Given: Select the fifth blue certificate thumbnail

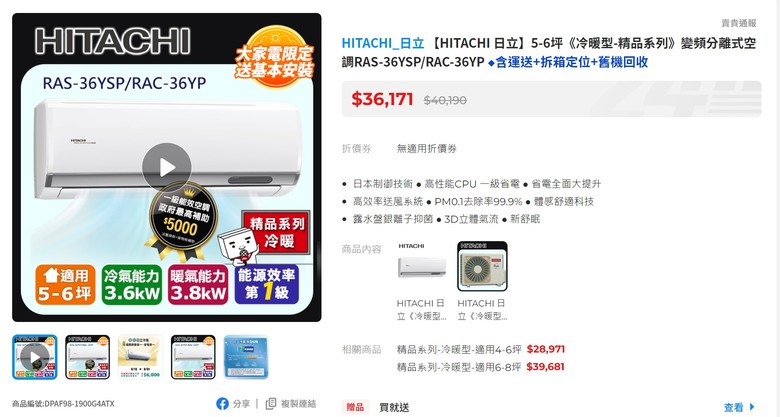Looking at the screenshot, I should click(246, 357).
